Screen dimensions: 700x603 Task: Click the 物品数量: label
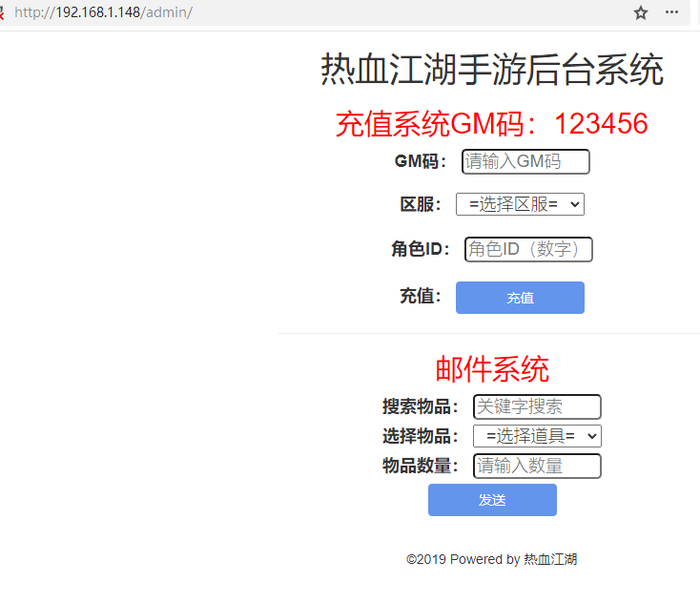[x=420, y=466]
